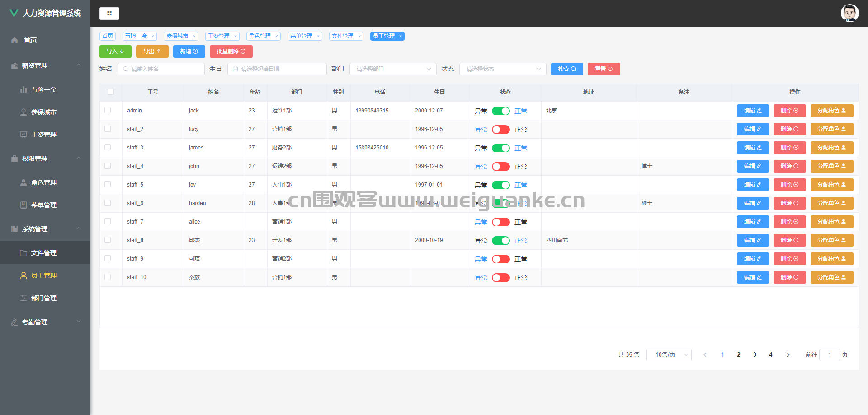The image size is (868, 415).
Task: Check the checkbox for staff_2 row
Action: tap(108, 129)
